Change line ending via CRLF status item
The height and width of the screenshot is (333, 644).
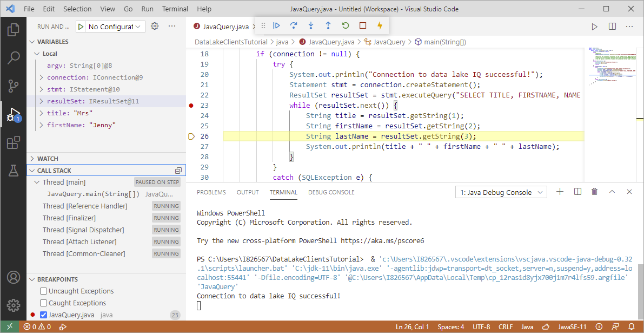[x=506, y=327]
